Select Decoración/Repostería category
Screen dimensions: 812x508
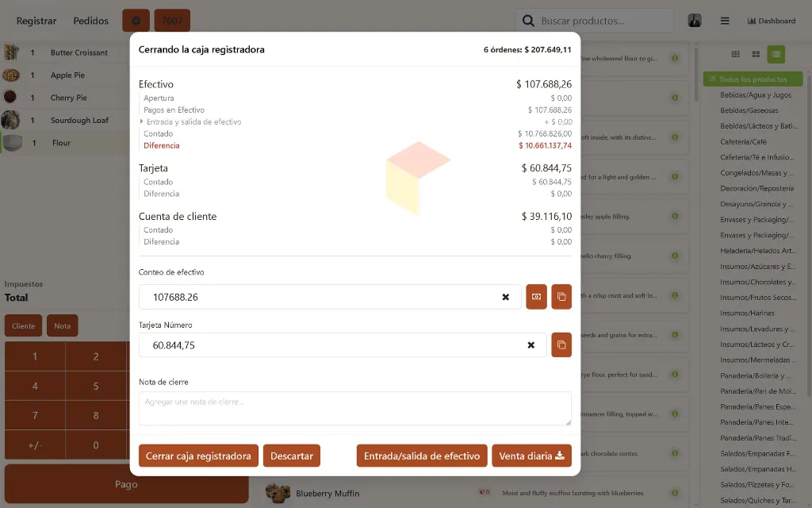[756, 188]
